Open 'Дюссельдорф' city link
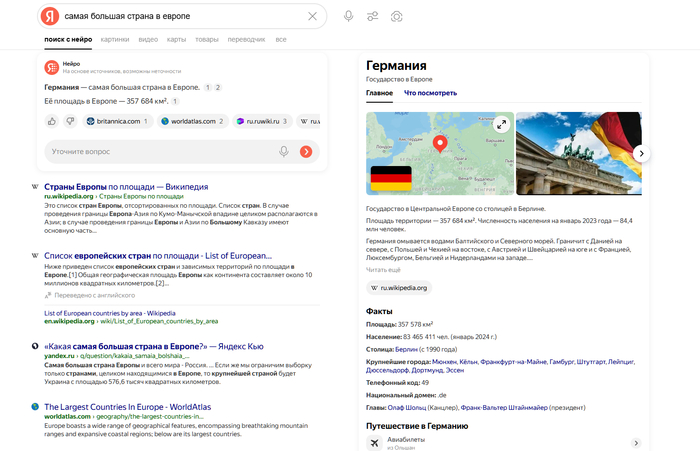 (x=388, y=370)
